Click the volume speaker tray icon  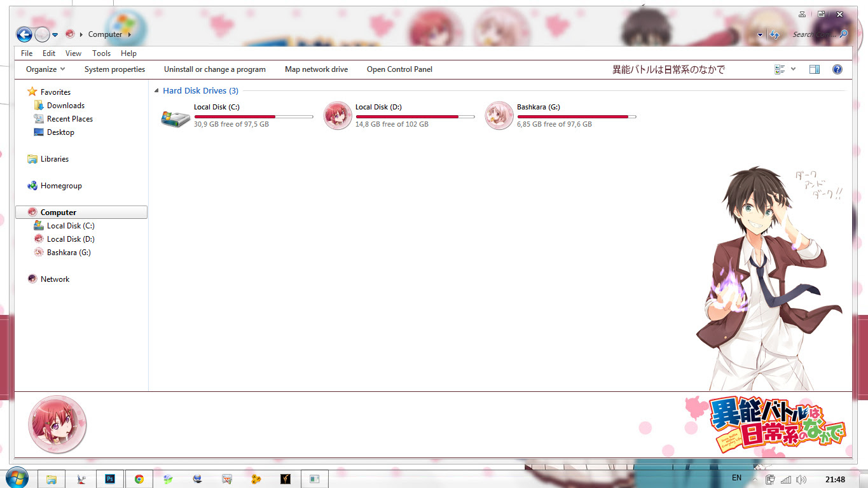click(x=801, y=480)
